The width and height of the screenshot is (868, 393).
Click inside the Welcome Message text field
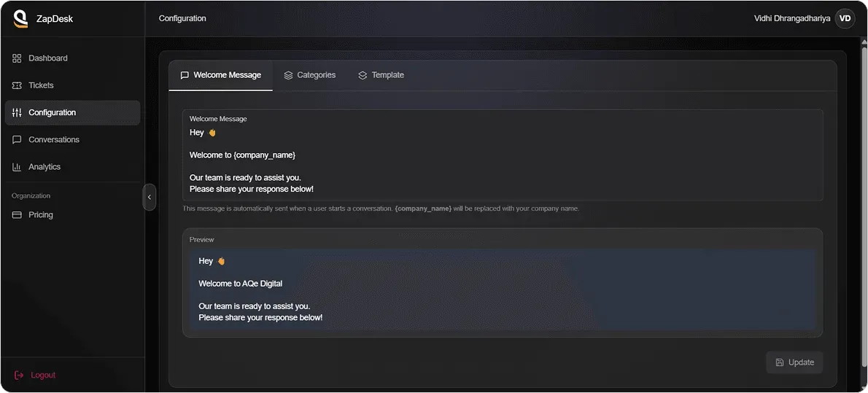[503, 155]
